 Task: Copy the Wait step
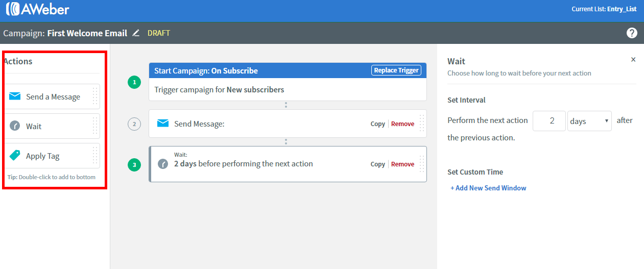click(x=378, y=164)
